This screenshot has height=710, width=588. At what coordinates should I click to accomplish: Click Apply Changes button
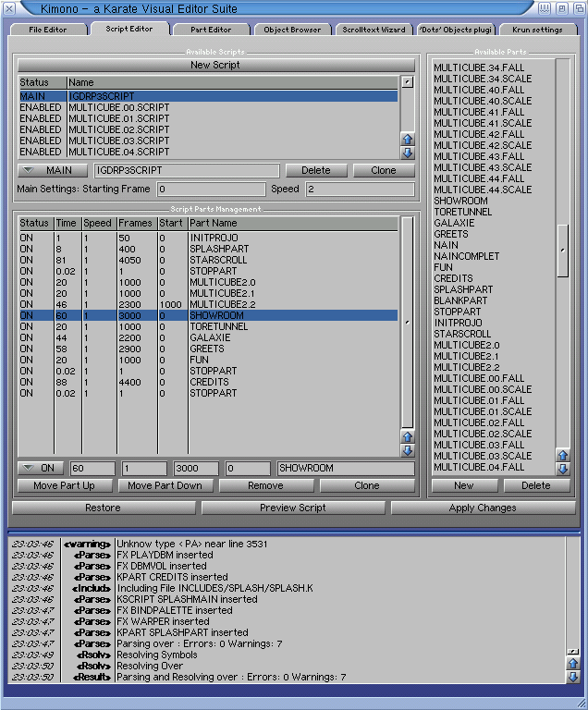point(482,508)
